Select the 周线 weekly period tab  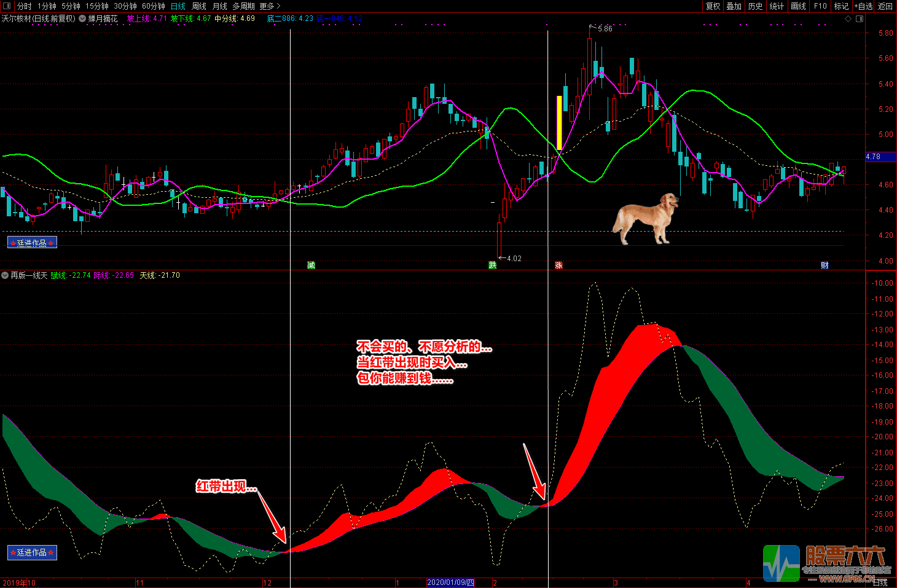coord(199,6)
